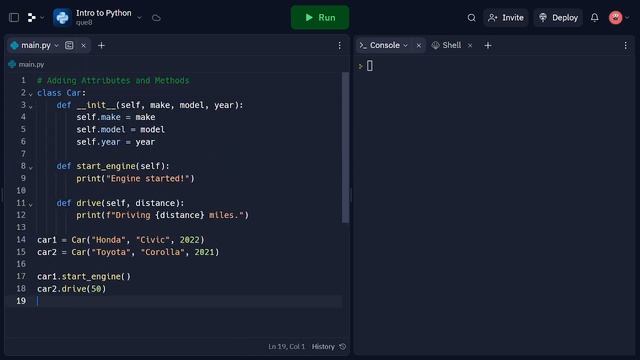Invite collaborators
The image size is (640, 360).
coord(506,18)
